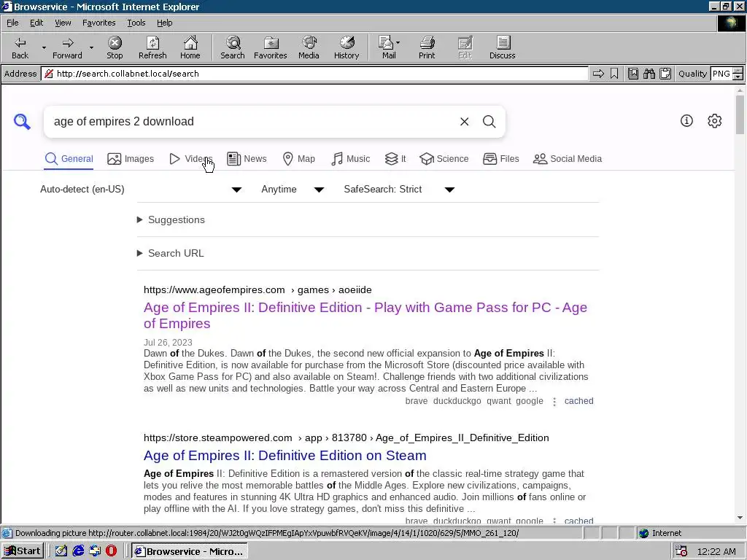This screenshot has height=560, width=747.
Task: Open the Quality PNG combo box
Action: point(726,74)
